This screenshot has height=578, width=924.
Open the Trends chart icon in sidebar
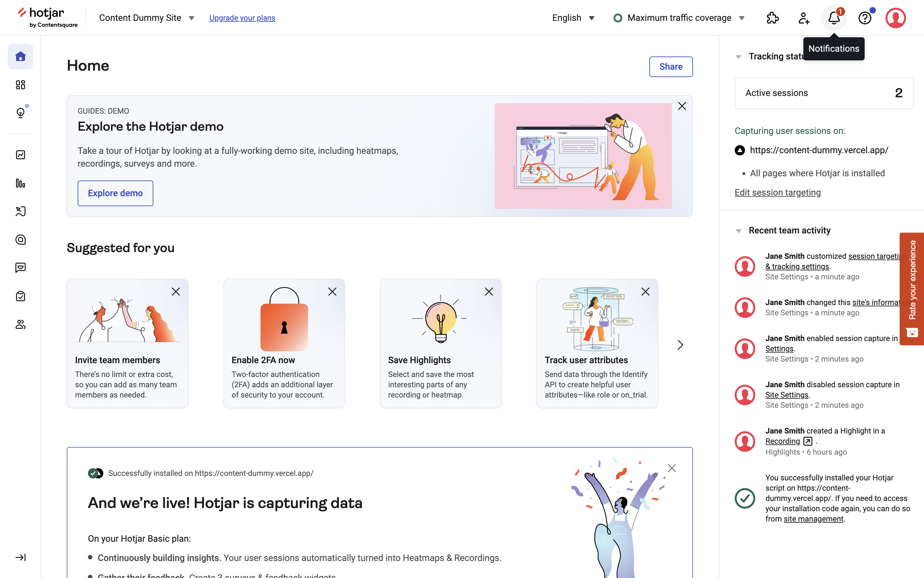(21, 155)
